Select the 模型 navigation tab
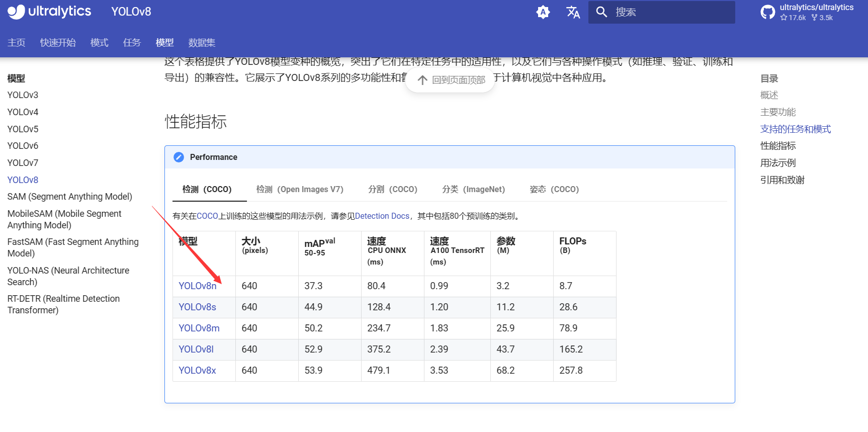 coord(165,43)
